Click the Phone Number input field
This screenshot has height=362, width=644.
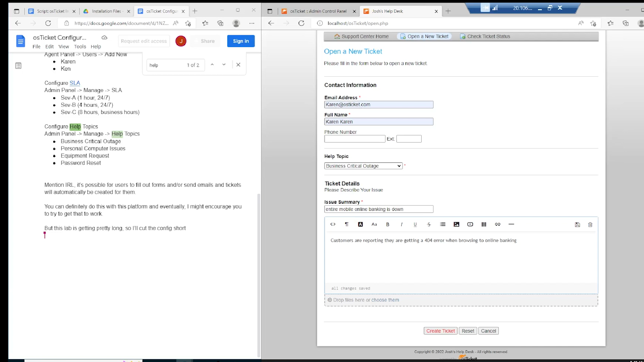[355, 139]
